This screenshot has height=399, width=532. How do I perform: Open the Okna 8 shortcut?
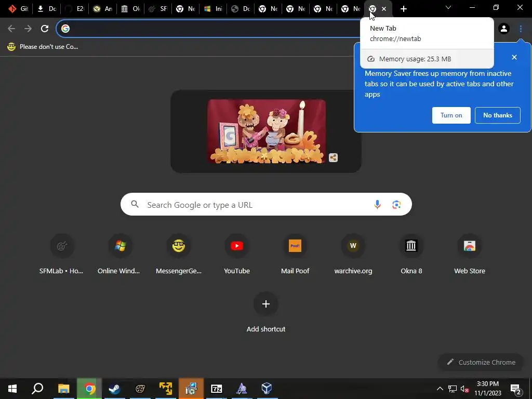click(411, 255)
